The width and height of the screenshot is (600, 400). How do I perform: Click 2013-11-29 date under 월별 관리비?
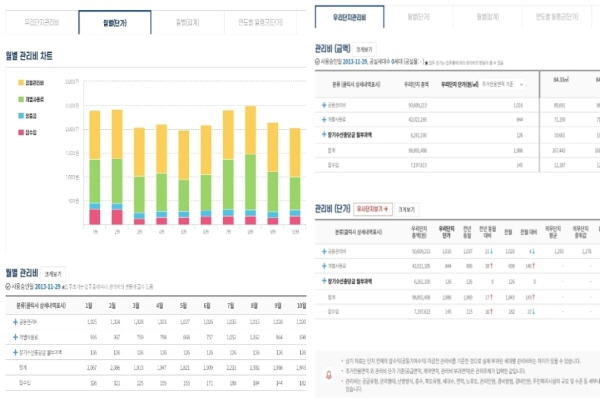pos(47,287)
